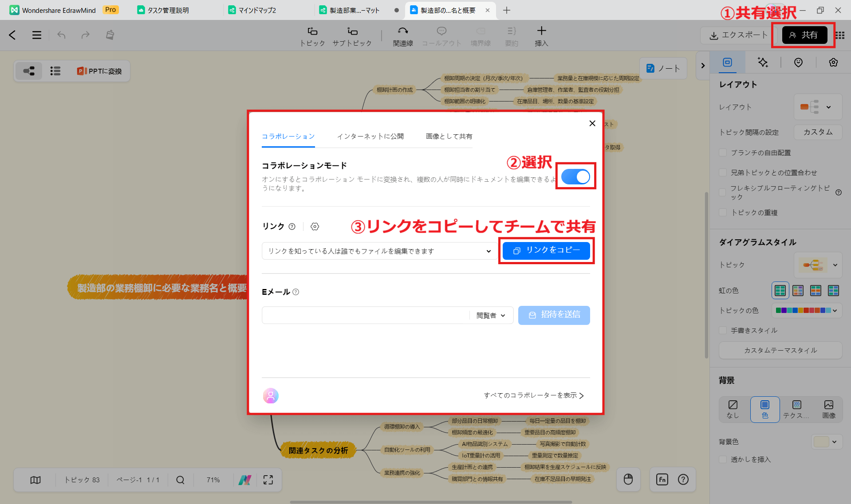Select the fourth 虹の色 option
The image size is (851, 504).
coord(833,290)
